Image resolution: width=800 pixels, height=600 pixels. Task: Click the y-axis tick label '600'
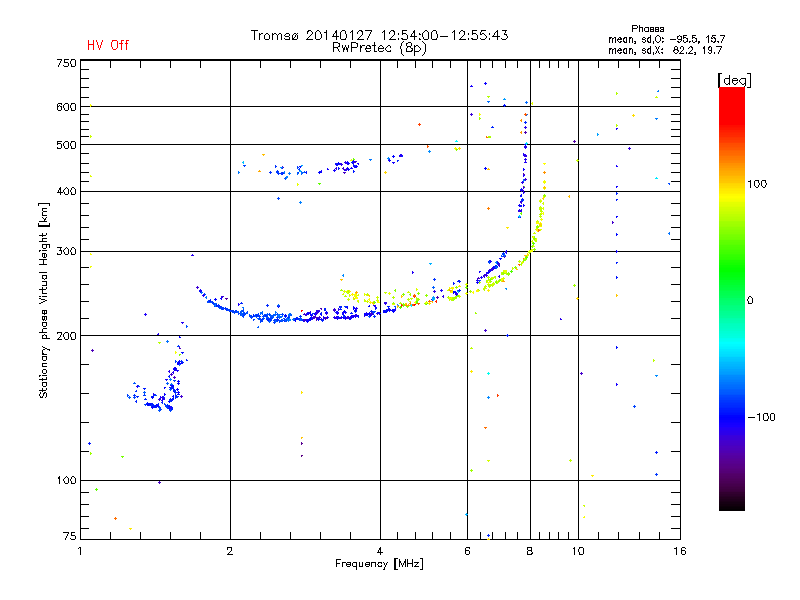point(66,107)
